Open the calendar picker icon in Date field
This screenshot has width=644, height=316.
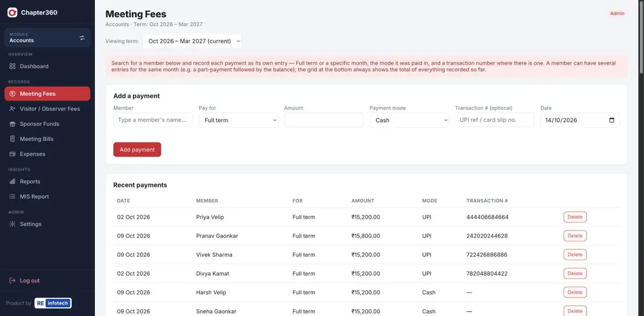click(612, 120)
